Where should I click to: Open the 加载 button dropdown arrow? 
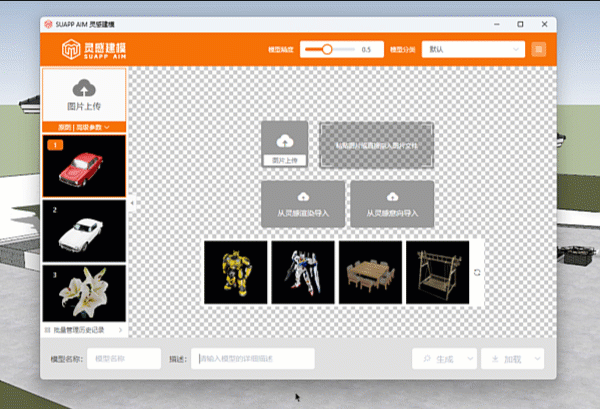(536, 358)
